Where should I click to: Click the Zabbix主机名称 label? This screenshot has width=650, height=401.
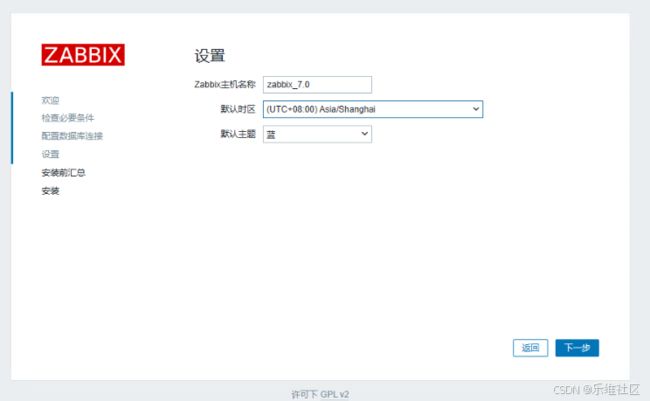point(225,85)
